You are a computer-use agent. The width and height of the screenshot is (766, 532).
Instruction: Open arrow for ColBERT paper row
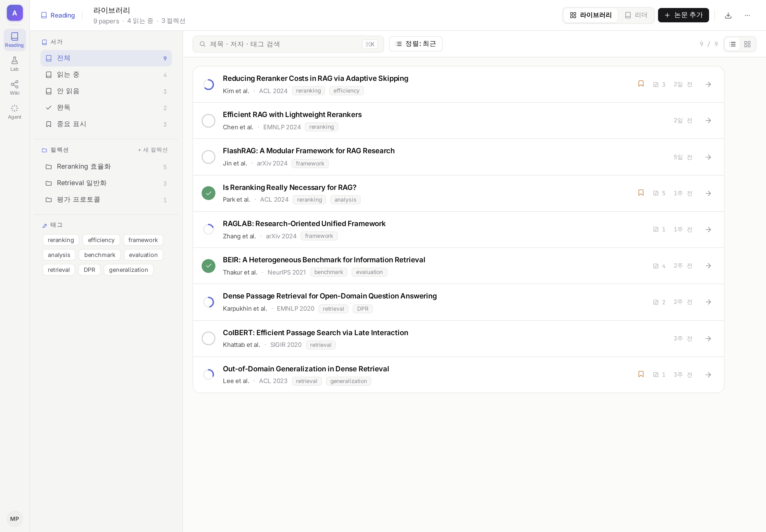[708, 338]
